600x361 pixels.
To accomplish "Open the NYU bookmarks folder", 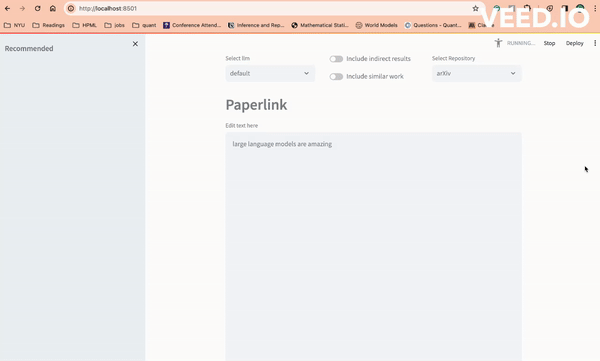I will click(14, 25).
